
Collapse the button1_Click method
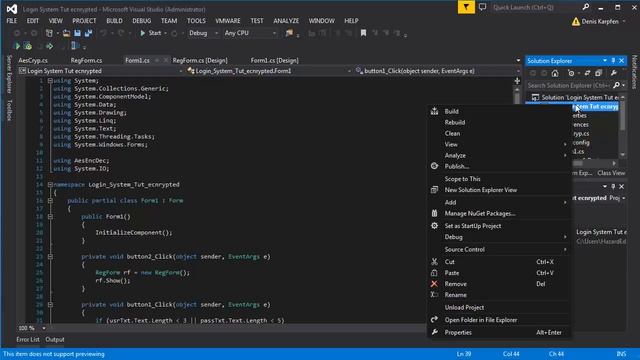(50, 304)
